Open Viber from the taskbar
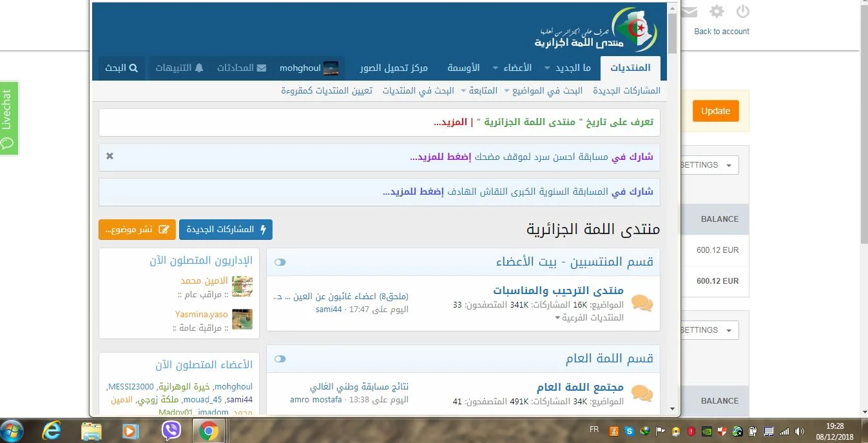The width and height of the screenshot is (868, 443). pos(171,430)
